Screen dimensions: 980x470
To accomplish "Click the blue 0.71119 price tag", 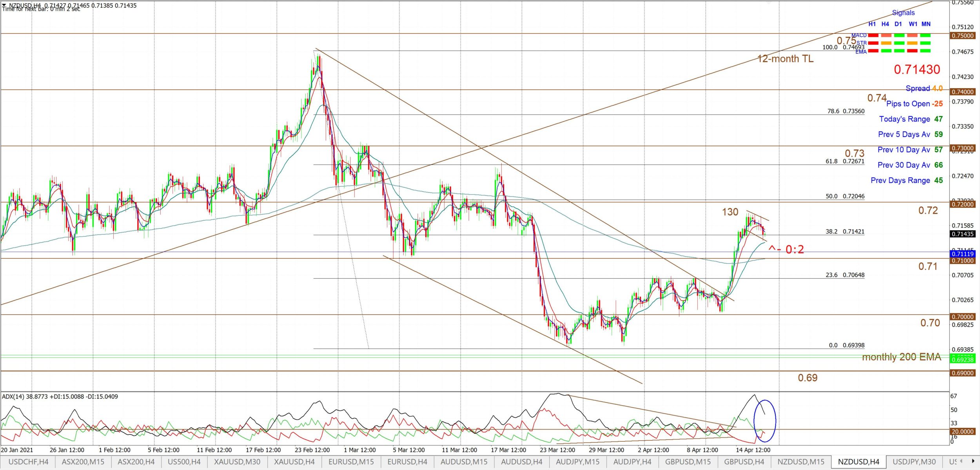I will [x=962, y=254].
